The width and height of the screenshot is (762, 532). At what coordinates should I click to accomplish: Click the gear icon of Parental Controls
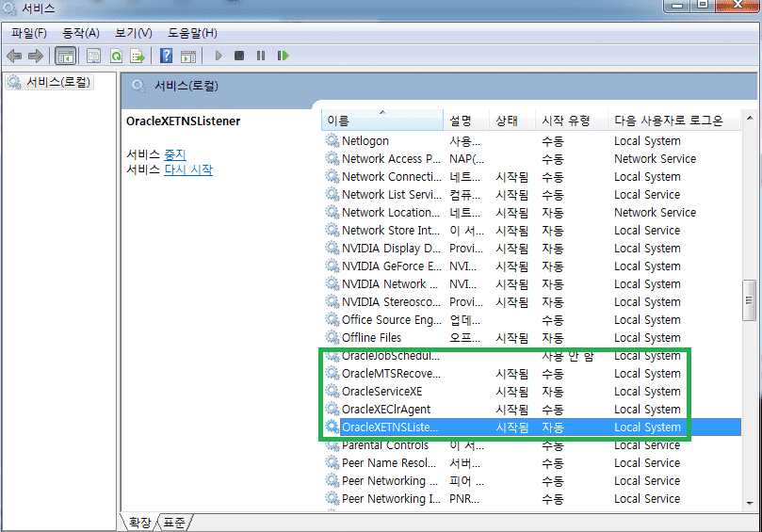tap(332, 445)
